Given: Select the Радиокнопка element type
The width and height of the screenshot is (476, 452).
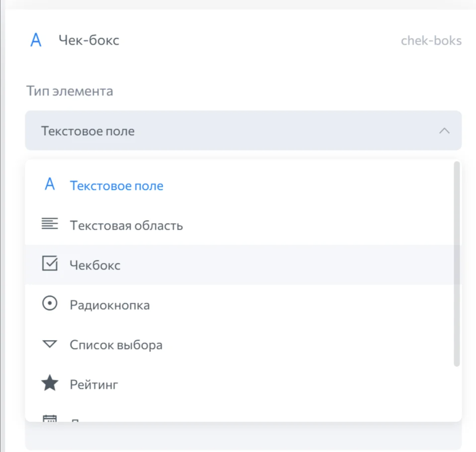Looking at the screenshot, I should point(110,305).
